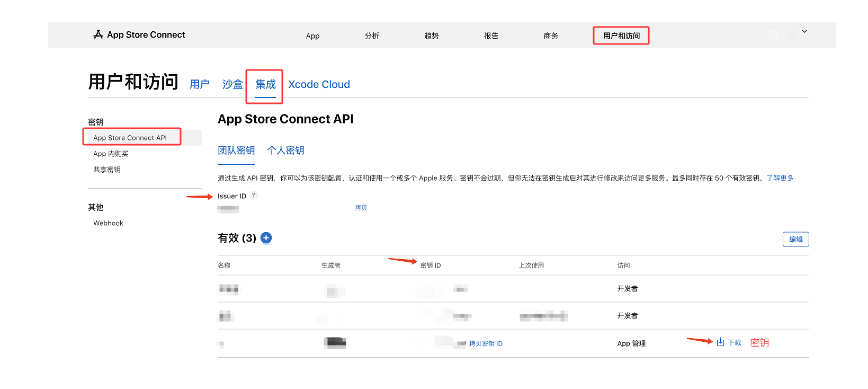Switch to the 沙盒 tab
The height and width of the screenshot is (389, 868).
pos(232,84)
